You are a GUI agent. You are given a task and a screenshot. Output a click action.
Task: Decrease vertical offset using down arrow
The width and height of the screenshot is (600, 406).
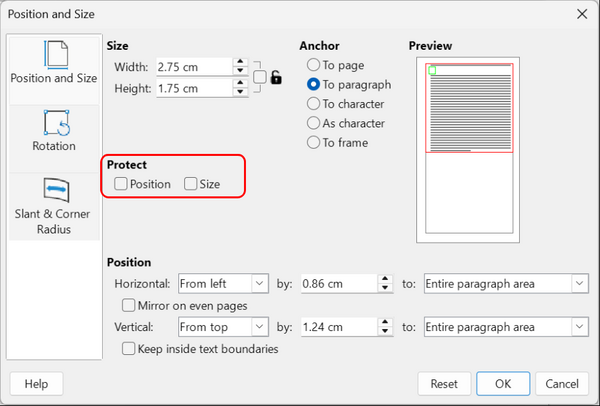[385, 331]
